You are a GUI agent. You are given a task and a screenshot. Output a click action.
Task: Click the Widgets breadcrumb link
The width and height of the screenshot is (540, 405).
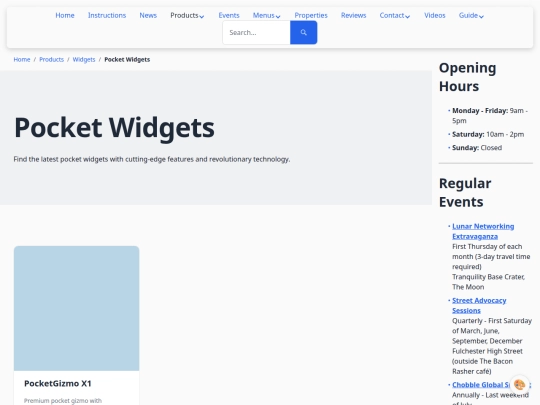[x=84, y=60]
